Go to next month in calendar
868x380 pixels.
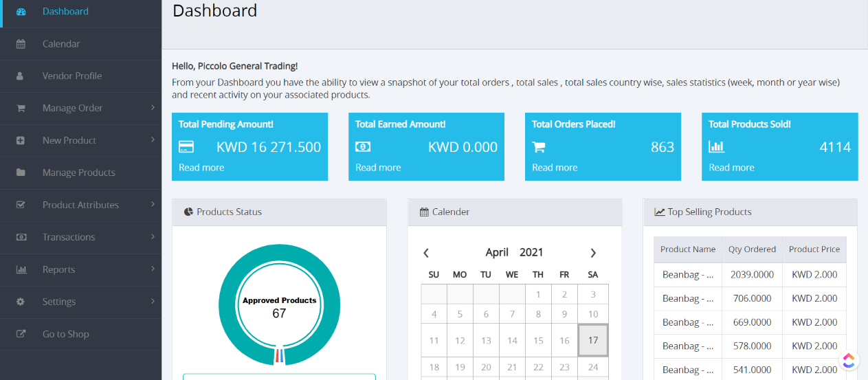coord(593,253)
